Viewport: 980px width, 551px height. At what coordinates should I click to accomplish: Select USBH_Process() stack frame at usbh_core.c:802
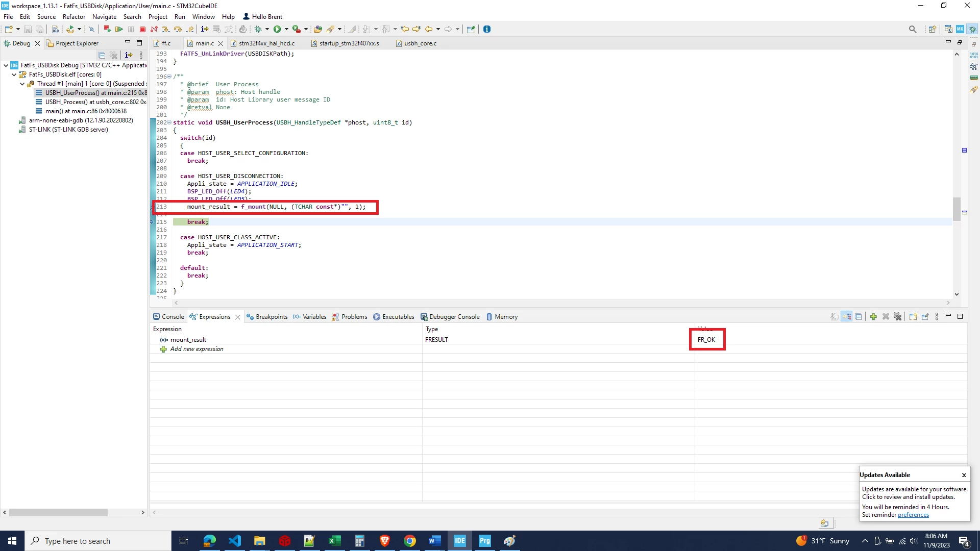point(91,102)
